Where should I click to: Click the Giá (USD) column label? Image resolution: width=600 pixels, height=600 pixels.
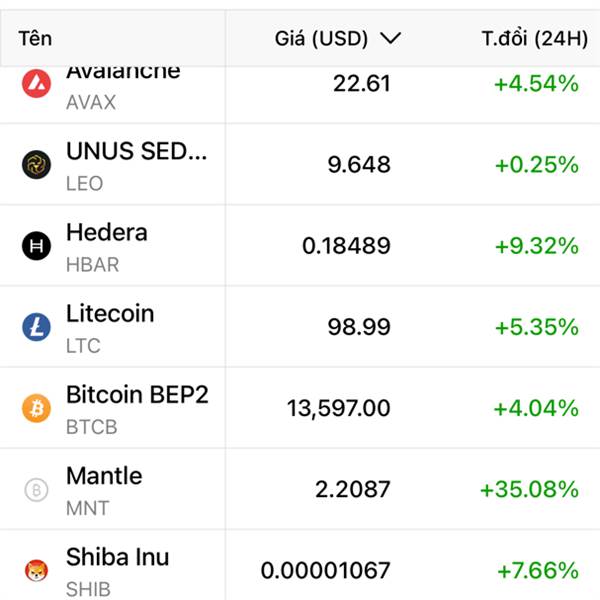click(x=321, y=39)
